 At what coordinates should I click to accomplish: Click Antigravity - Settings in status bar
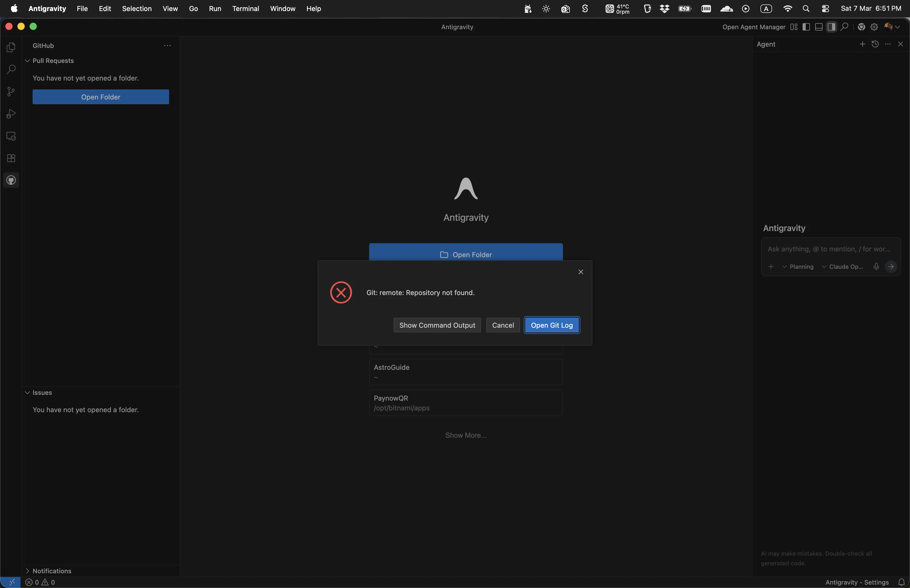[857, 582]
